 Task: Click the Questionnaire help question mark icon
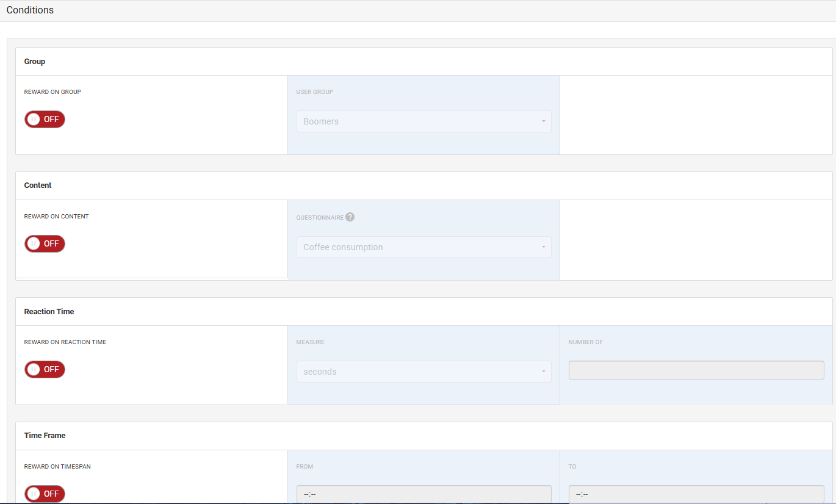pos(350,217)
